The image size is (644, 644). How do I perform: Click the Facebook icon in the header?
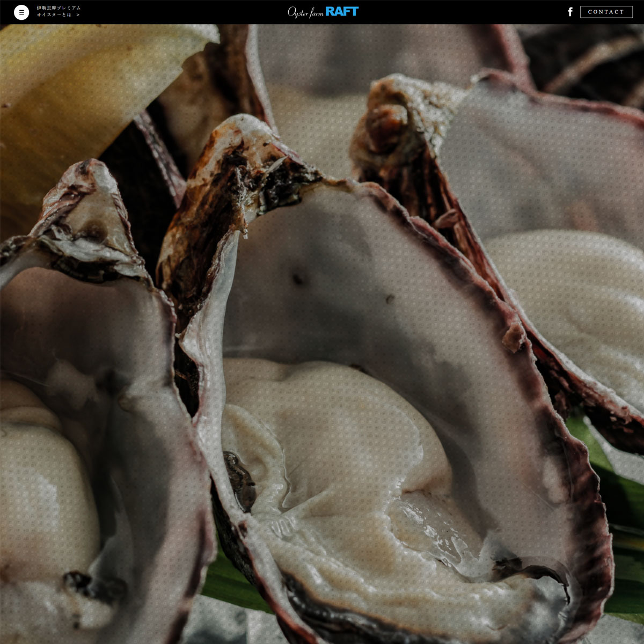(570, 12)
